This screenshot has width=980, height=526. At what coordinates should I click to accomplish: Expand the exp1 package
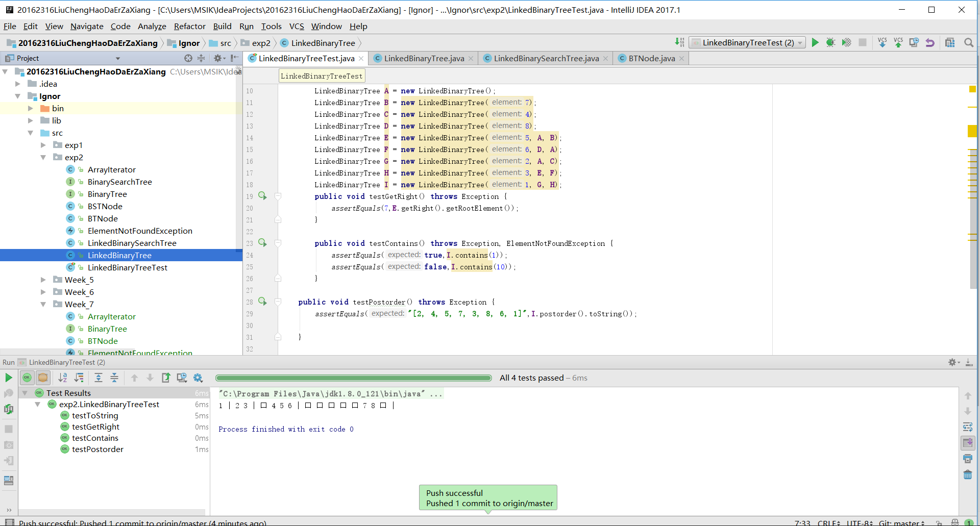tap(43, 145)
